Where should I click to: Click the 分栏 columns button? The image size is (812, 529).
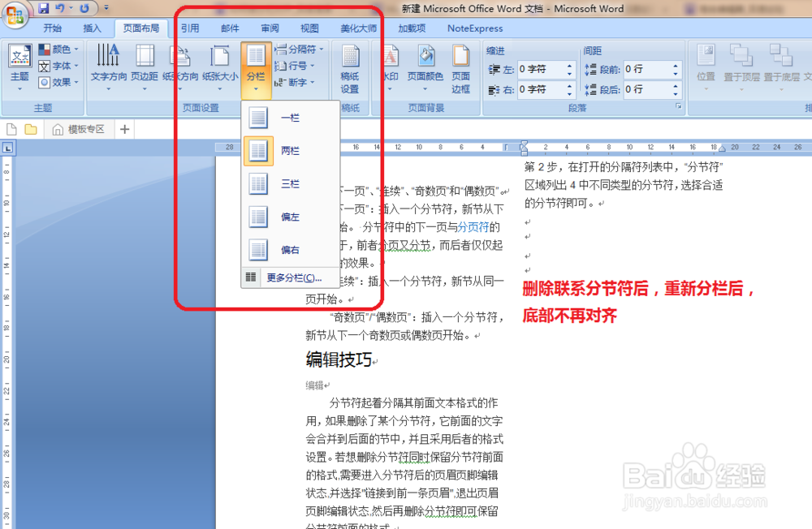[256, 69]
